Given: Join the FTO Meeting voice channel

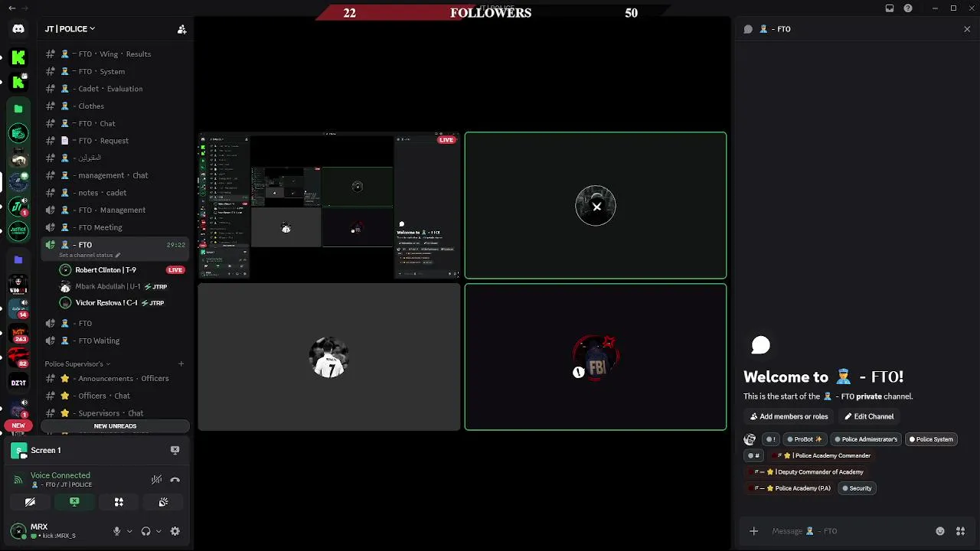Looking at the screenshot, I should (x=115, y=227).
